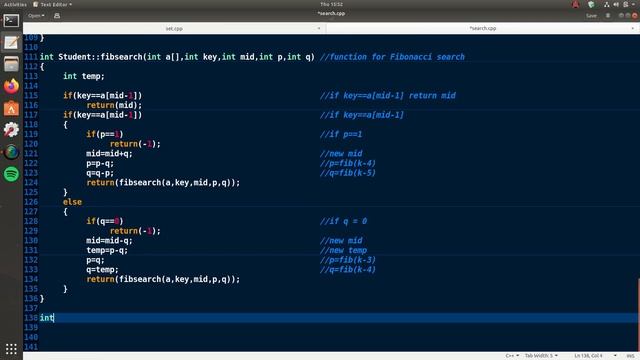Switch to the set.cpp tab
Viewport: 640px width, 360px height.
pos(174,29)
